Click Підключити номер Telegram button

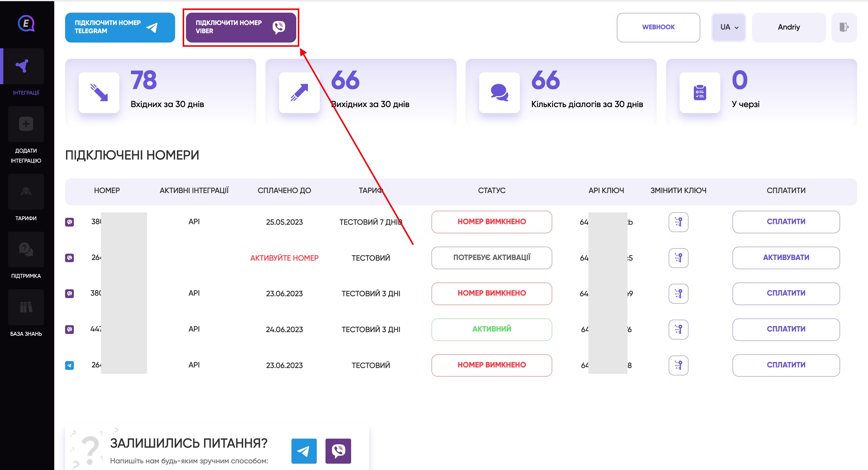(x=120, y=27)
